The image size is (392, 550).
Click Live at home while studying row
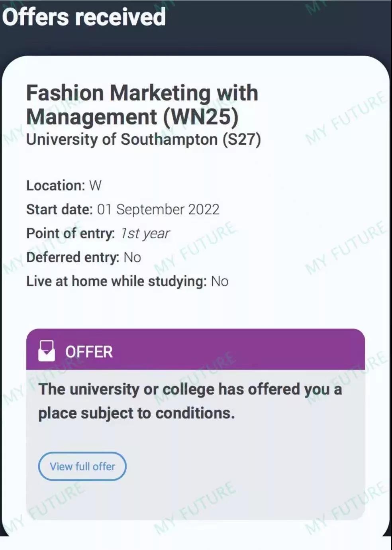[127, 281]
